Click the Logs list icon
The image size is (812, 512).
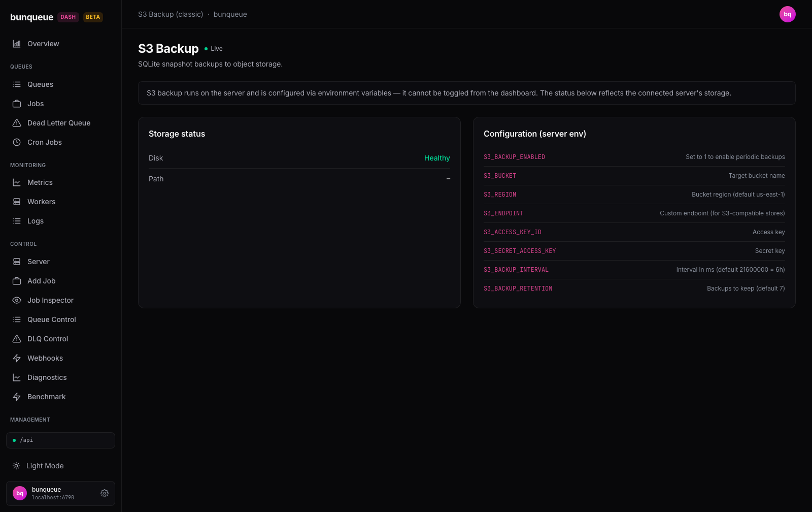coord(17,221)
